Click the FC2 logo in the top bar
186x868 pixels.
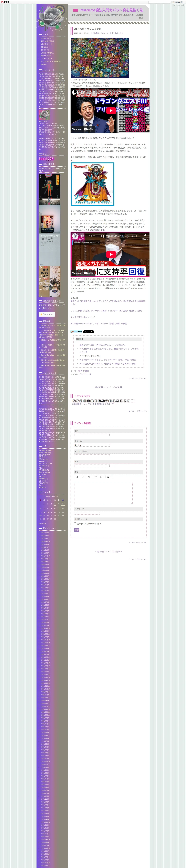(5, 2)
